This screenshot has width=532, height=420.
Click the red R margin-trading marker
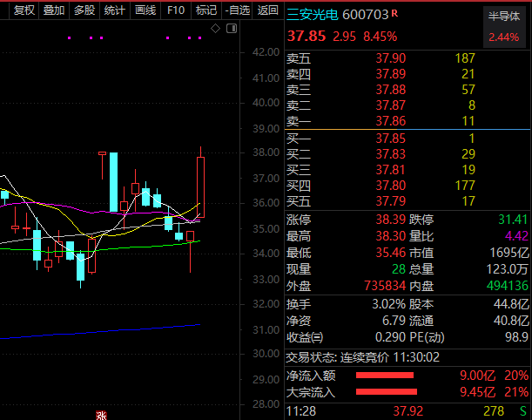(x=394, y=13)
